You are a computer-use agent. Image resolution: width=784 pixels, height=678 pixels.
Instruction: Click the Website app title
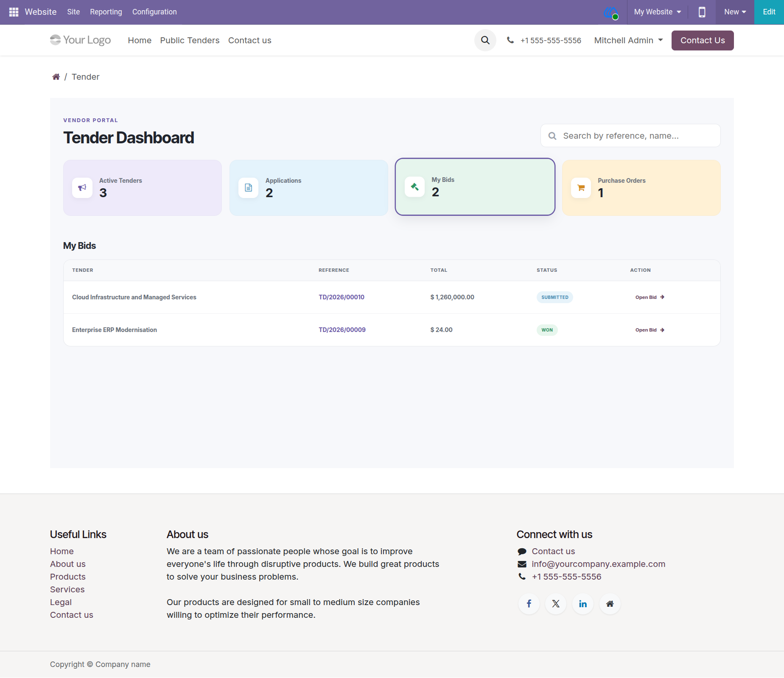click(x=41, y=12)
